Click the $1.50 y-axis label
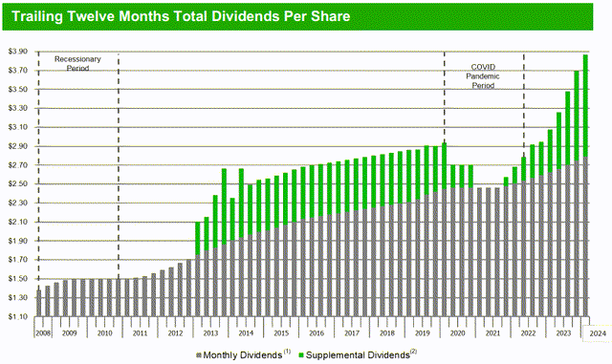Image resolution: width=612 pixels, height=364 pixels. pos(18,279)
